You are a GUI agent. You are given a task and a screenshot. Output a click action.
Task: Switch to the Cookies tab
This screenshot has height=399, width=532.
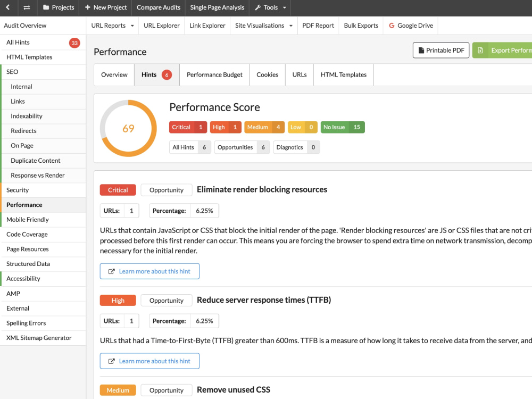click(x=268, y=74)
